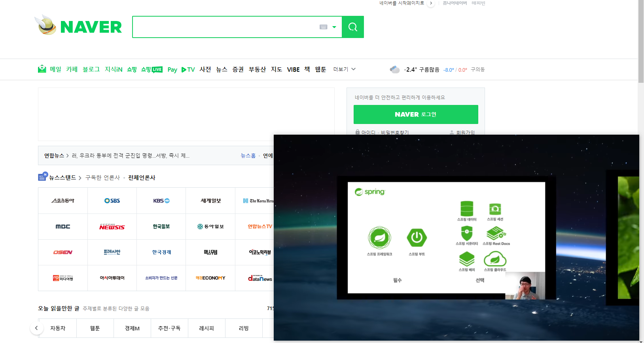Image resolution: width=644 pixels, height=343 pixels.
Task: Click the page vertical scrollbar thumb
Action: pyautogui.click(x=641, y=42)
